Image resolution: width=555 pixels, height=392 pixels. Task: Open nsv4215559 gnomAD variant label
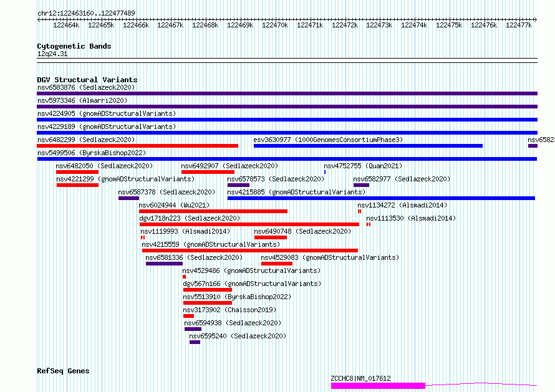(x=211, y=244)
